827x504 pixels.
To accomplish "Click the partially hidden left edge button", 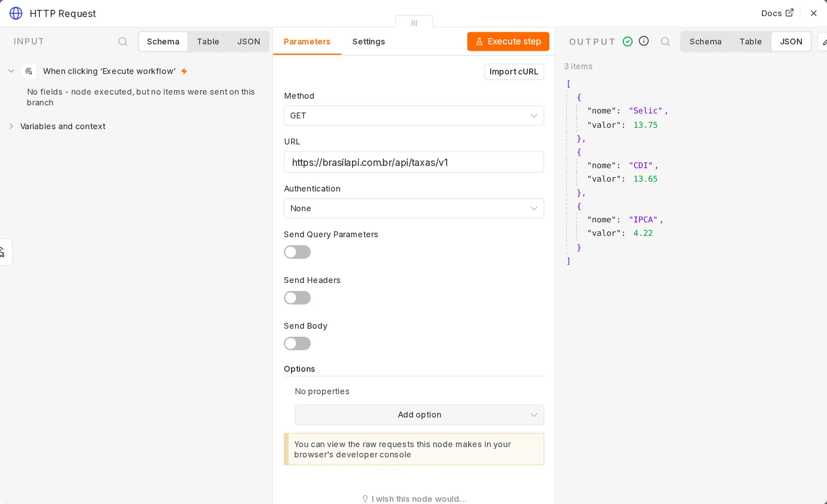I will point(4,252).
